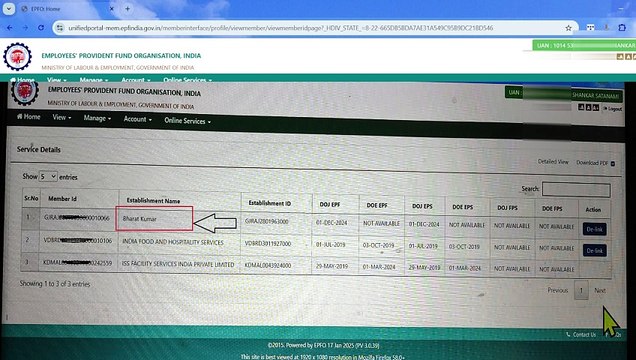Viewport: 636px width, 360px height.
Task: Open the Show entries count dropdown
Action: (x=48, y=177)
